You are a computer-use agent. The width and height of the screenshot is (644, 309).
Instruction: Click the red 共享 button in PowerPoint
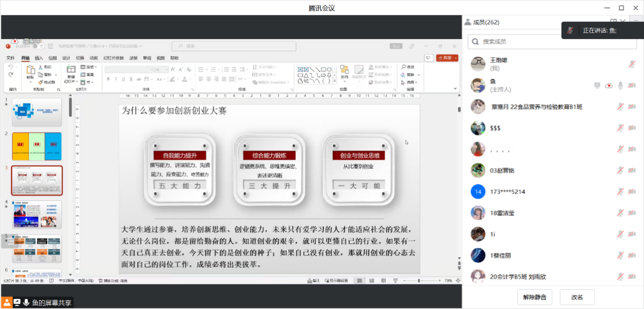coord(447,58)
